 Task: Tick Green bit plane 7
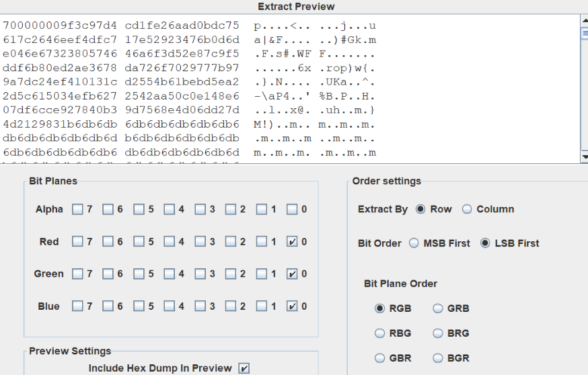tap(77, 274)
